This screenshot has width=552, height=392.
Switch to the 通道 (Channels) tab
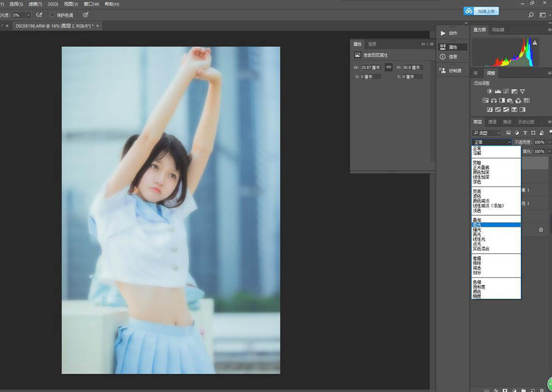(493, 122)
